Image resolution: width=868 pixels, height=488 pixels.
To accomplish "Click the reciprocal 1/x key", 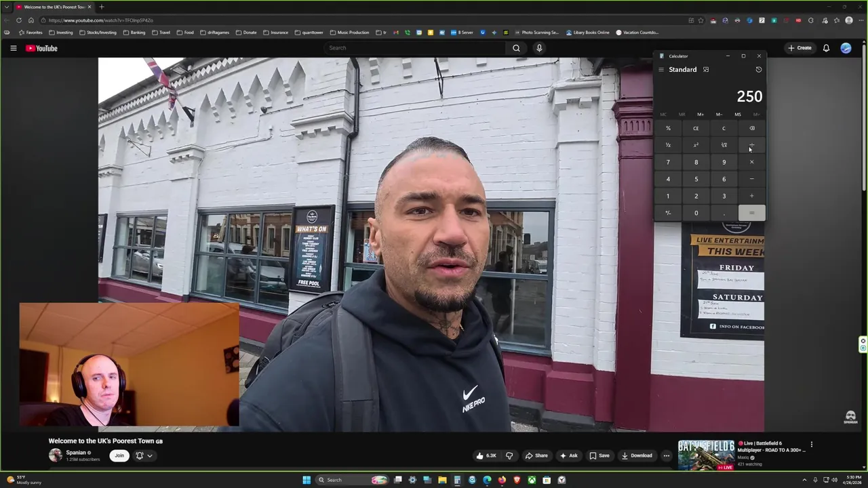I will 668,145.
